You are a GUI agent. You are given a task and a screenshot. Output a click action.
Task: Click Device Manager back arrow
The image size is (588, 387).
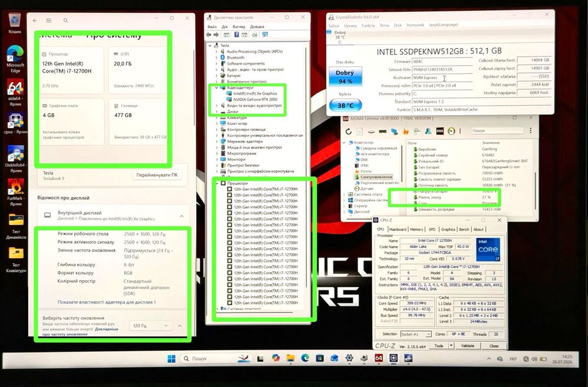point(209,35)
